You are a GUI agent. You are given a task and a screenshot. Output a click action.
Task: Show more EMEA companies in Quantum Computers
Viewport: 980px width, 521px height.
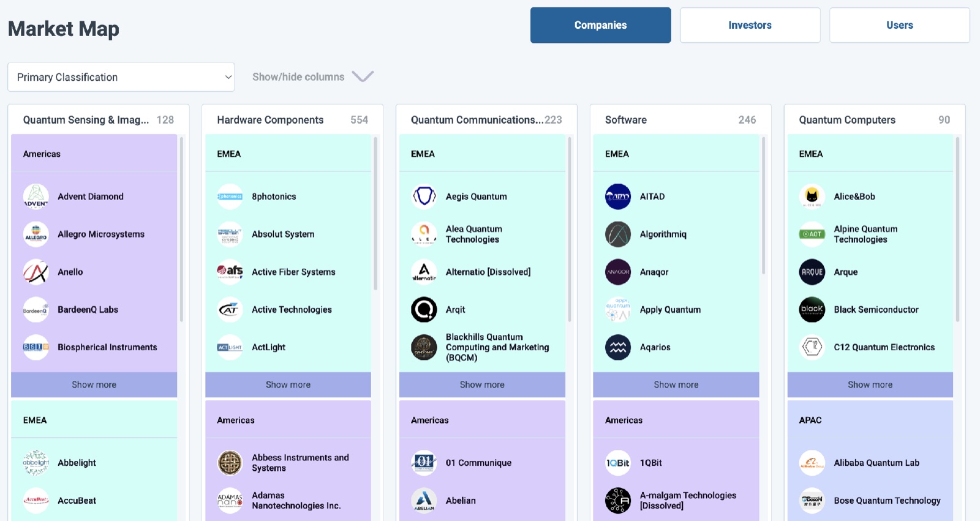point(870,384)
